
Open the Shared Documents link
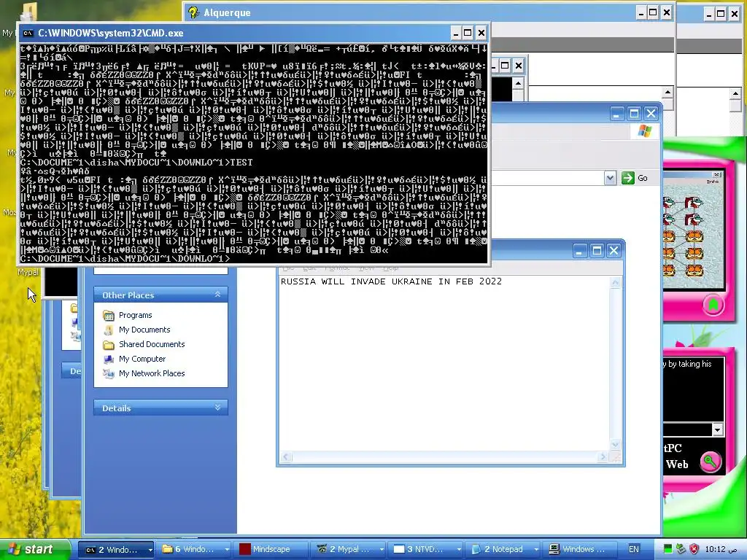coord(152,344)
